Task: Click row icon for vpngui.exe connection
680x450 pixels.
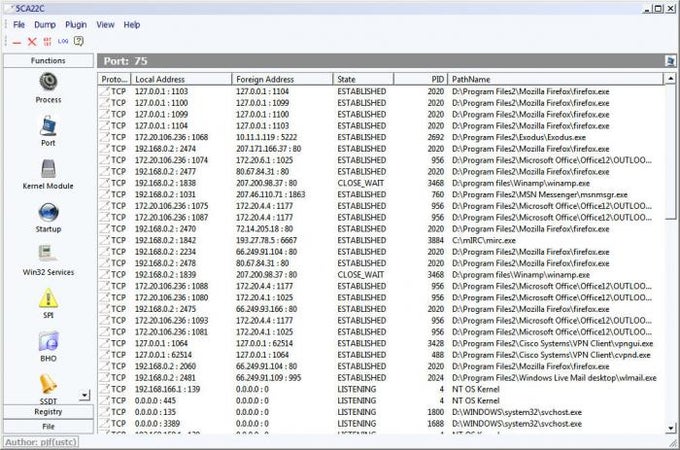Action: (105, 343)
